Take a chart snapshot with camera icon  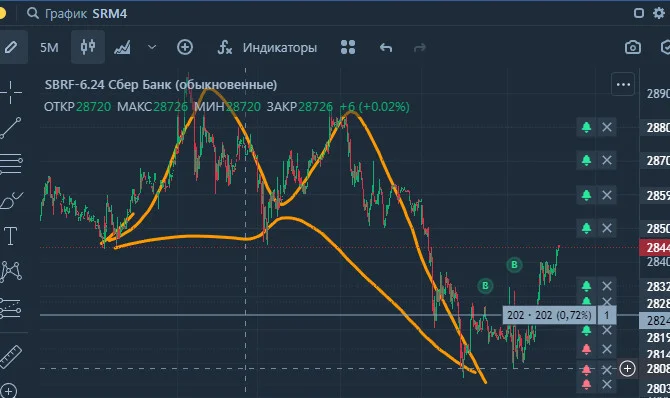(632, 47)
